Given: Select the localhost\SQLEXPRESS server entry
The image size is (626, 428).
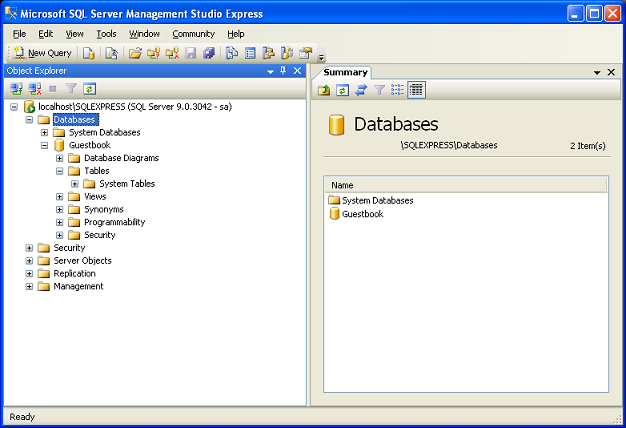Looking at the screenshot, I should [135, 107].
